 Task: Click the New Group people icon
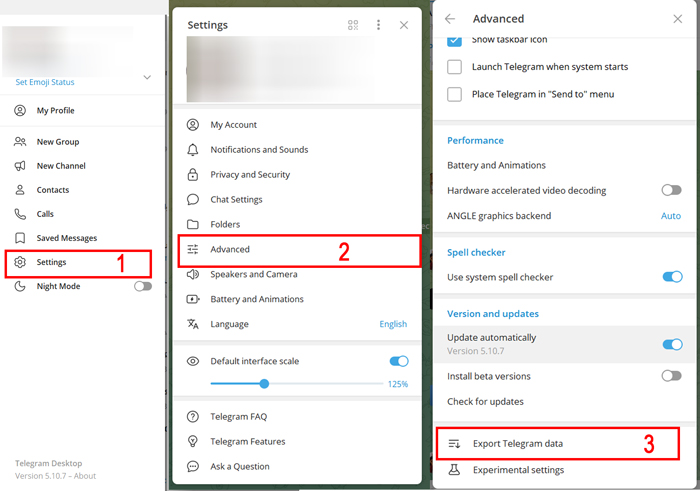20,141
